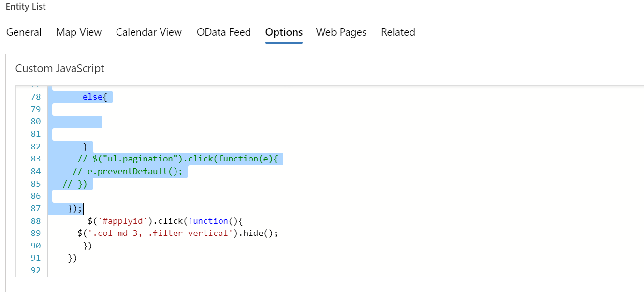
Task: Click the Entity List header label
Action: tap(26, 7)
